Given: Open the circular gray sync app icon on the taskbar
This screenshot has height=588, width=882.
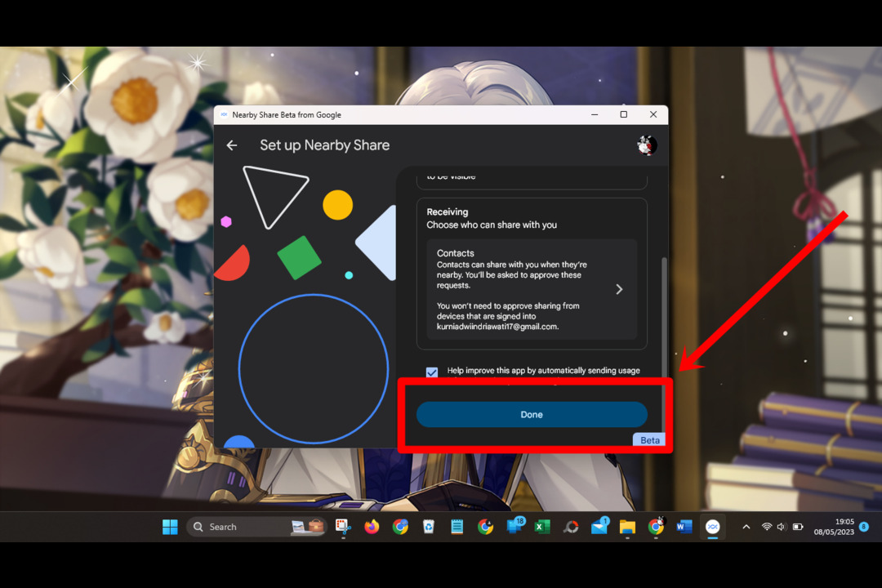Looking at the screenshot, I should (571, 527).
